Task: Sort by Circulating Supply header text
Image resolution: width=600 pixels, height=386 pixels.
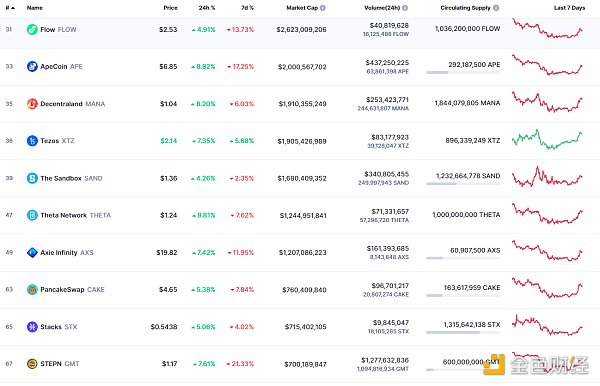Action: (x=465, y=8)
